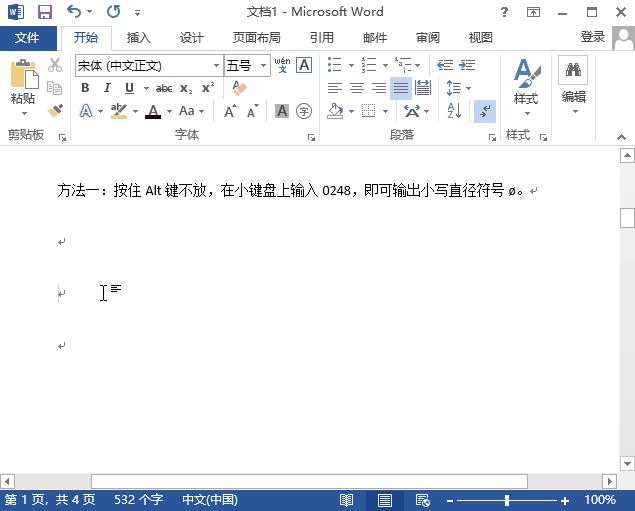Click the Format Painter brush icon

55,111
